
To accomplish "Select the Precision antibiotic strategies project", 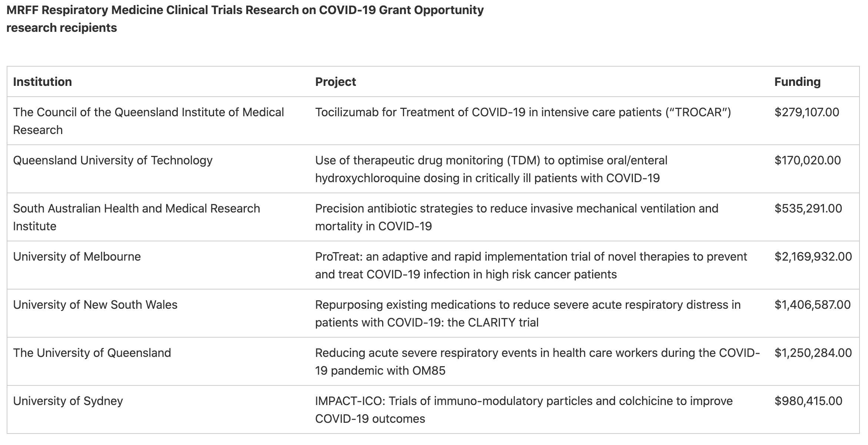I will pos(517,217).
